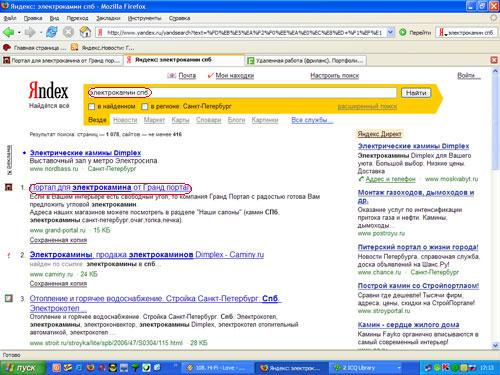
Task: Click the Найти search button
Action: pos(416,93)
